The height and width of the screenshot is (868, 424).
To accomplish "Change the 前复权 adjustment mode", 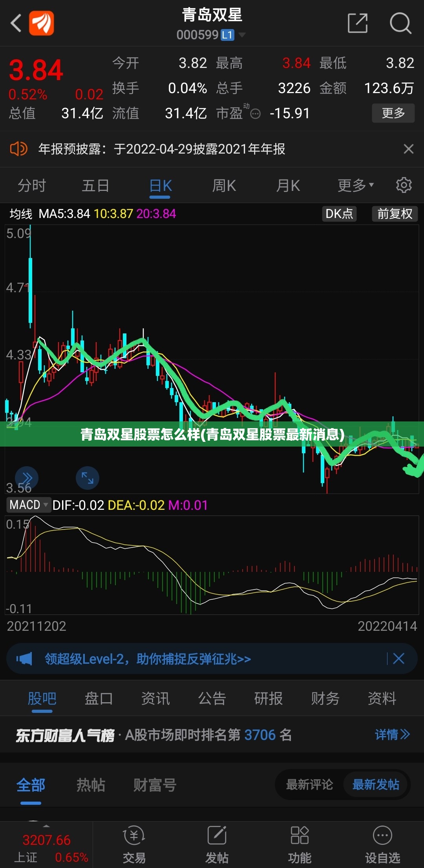I will click(395, 214).
